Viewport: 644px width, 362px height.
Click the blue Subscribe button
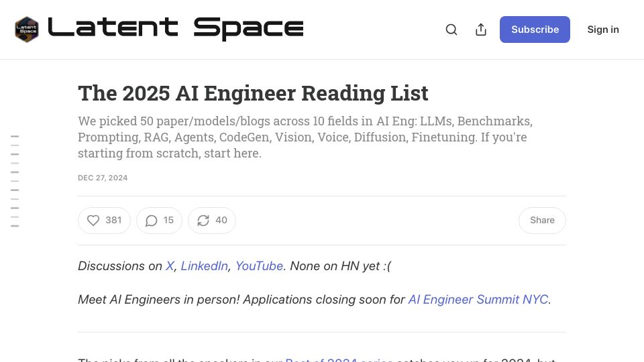(x=535, y=29)
